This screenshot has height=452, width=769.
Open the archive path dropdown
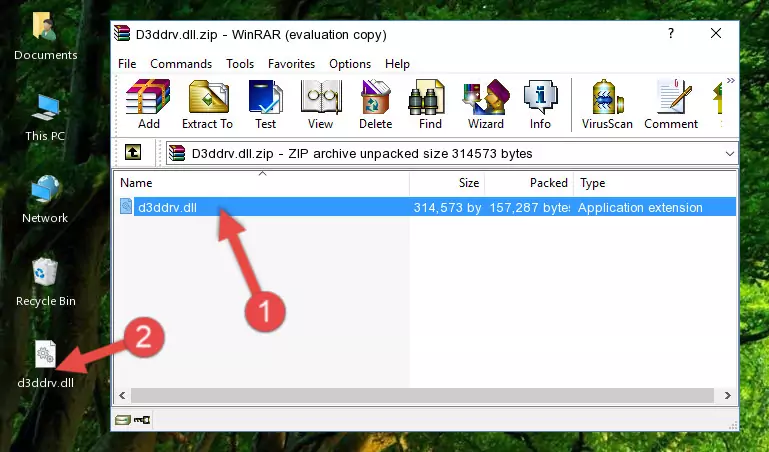pos(730,154)
